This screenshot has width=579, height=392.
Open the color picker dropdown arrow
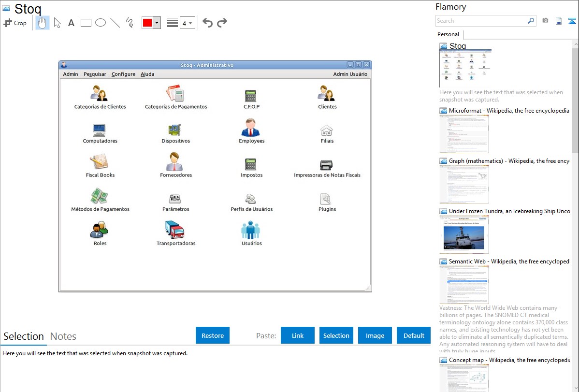pyautogui.click(x=157, y=23)
